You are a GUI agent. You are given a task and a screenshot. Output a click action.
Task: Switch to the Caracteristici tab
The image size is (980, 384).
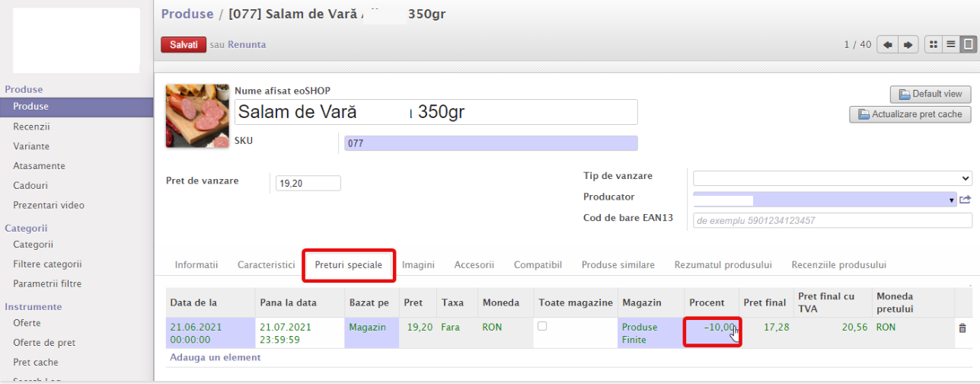click(266, 265)
